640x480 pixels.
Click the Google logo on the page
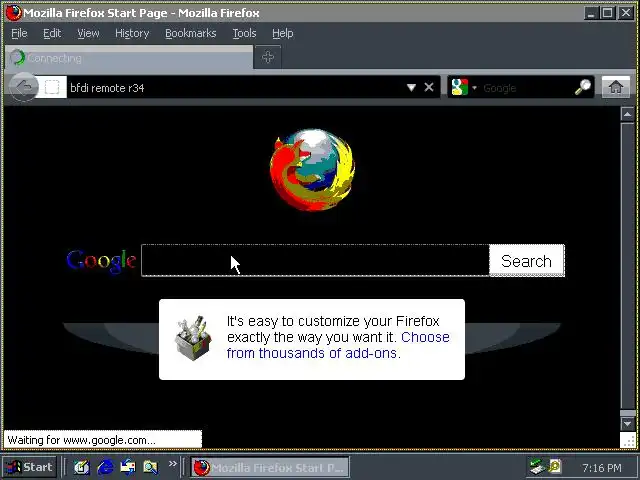pos(101,260)
